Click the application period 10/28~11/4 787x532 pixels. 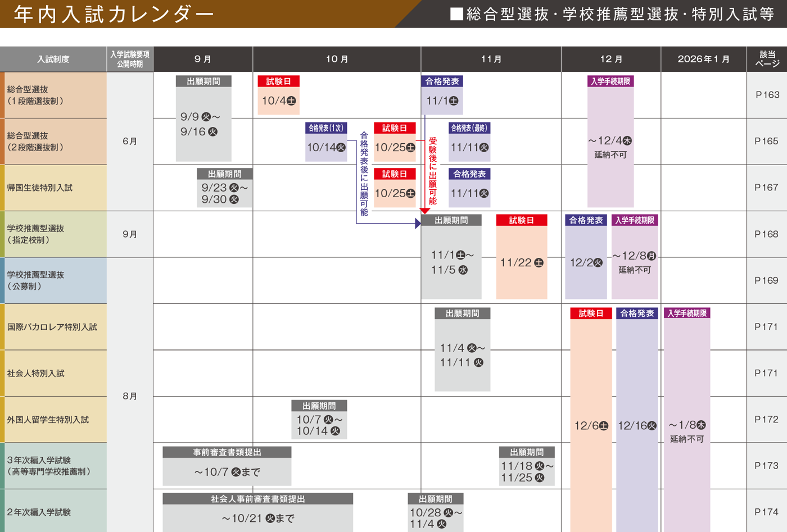coord(436,518)
